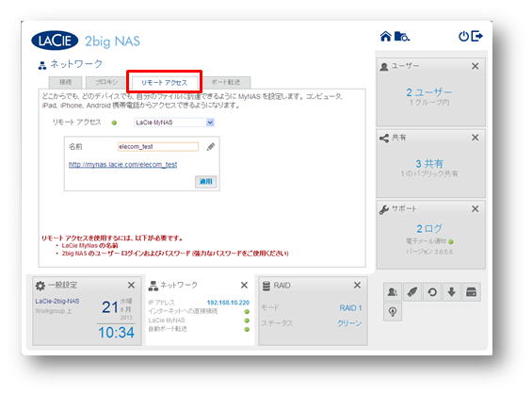Click the user icon in ユーザー widget

click(384, 67)
